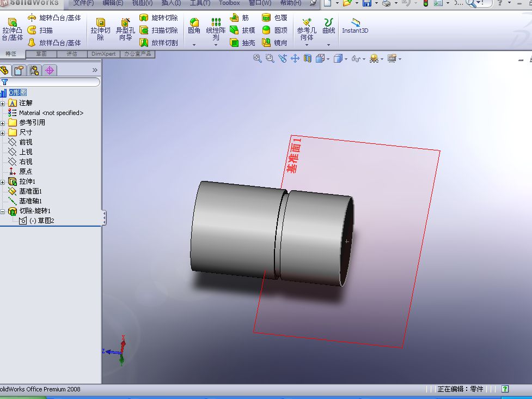Open 参考几何体 reference geometry tool

307,29
